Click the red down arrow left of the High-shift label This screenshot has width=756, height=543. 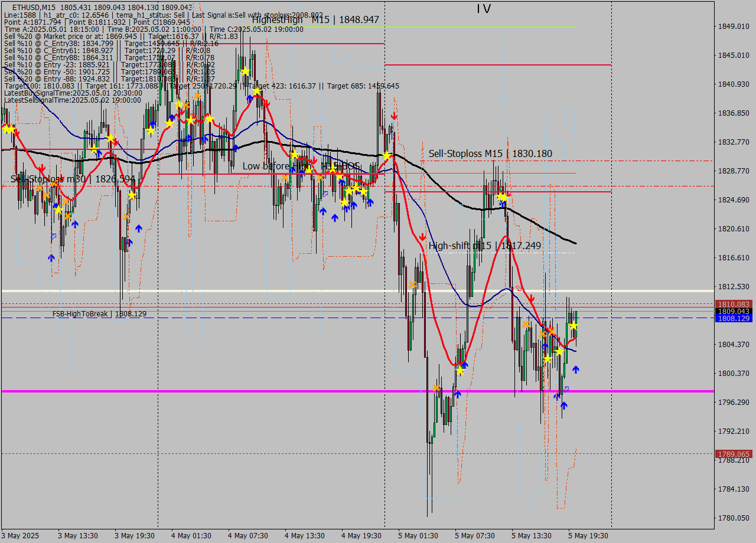[x=422, y=236]
